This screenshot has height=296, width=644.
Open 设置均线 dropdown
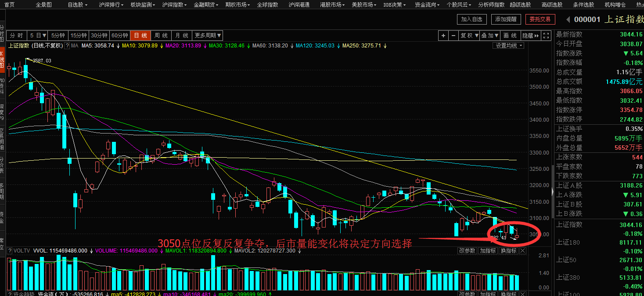coord(508,45)
